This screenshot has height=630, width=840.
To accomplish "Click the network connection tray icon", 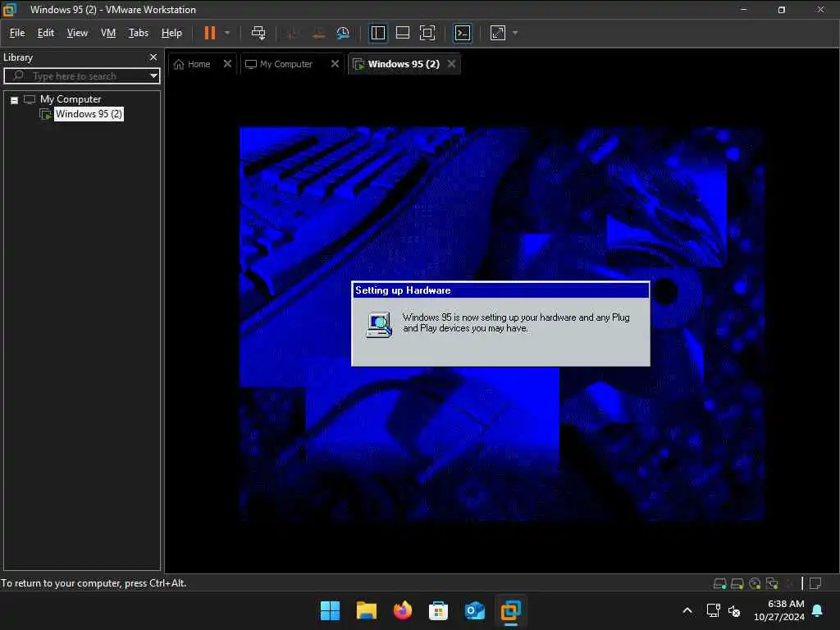I will pyautogui.click(x=713, y=610).
